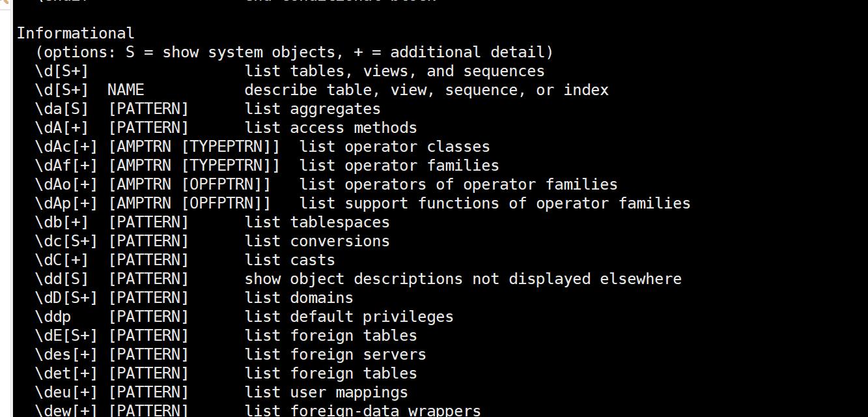This screenshot has width=868, height=417.
Task: Click the \des[+] foreign servers command
Action: [x=231, y=354]
